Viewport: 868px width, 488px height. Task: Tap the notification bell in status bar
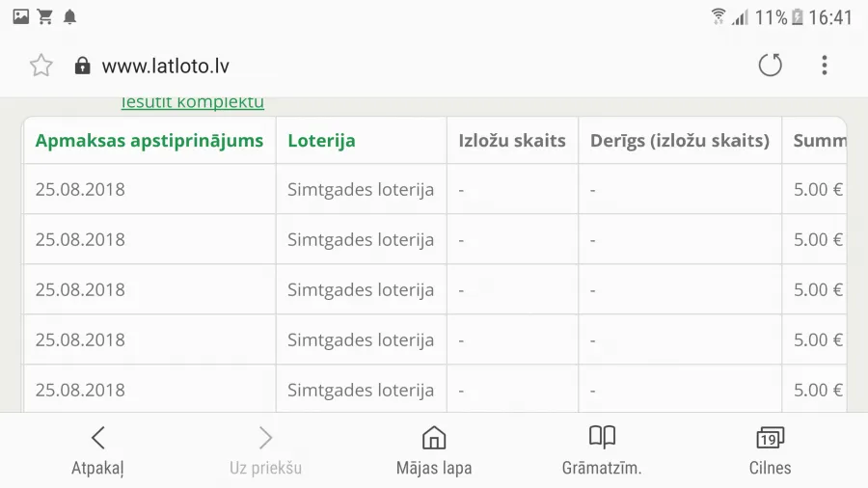[x=69, y=17]
